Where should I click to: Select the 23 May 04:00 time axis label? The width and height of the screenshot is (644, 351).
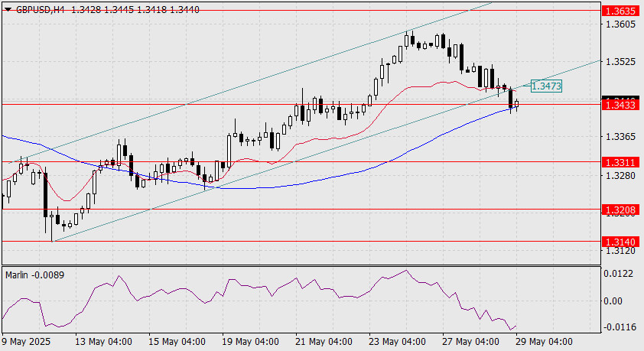pyautogui.click(x=396, y=342)
